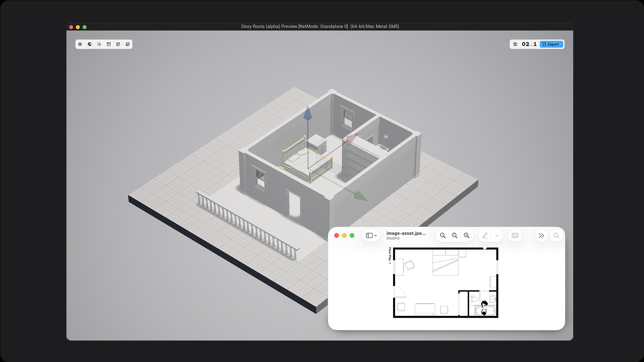The image size is (644, 362).
Task: Click the 02.1 version label
Action: tap(529, 44)
